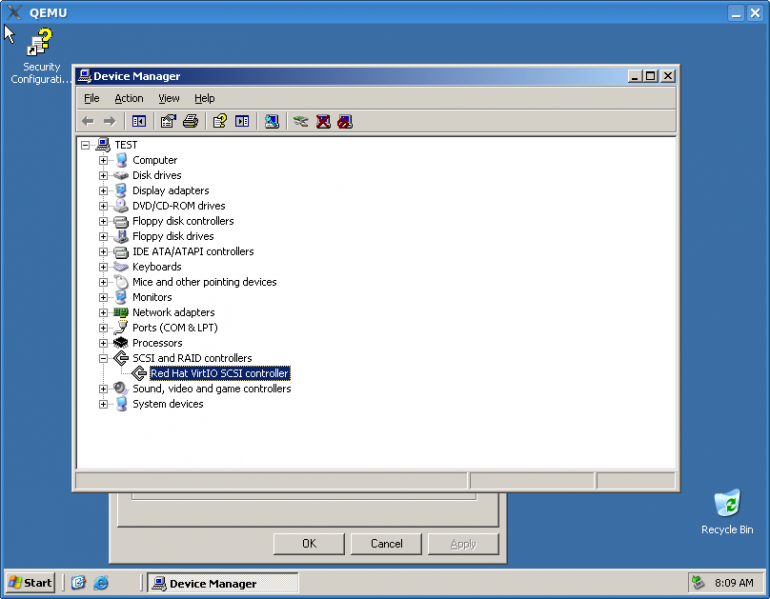Click the OK button
770x599 pixels.
[x=309, y=544]
